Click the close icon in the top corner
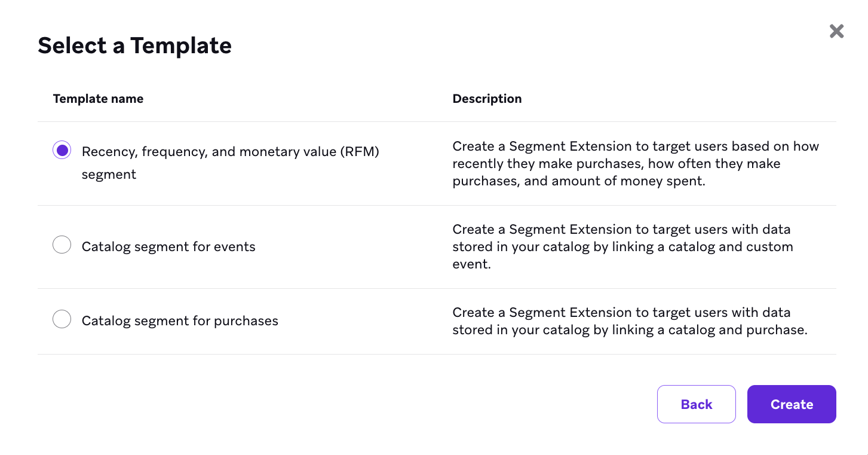 (836, 31)
